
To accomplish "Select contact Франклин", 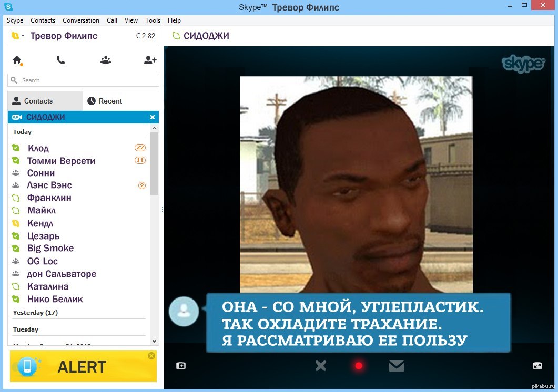I will click(49, 198).
